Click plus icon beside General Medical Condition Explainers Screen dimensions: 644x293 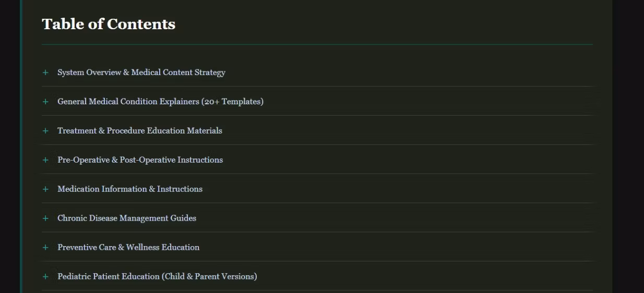[45, 102]
